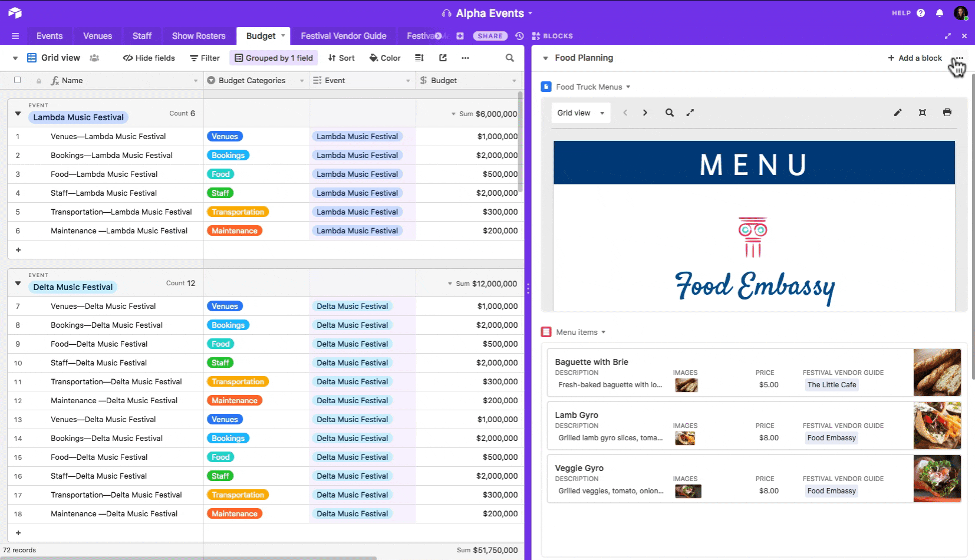Open the Veggie Gyro record card
This screenshot has height=560, width=975.
click(x=755, y=479)
